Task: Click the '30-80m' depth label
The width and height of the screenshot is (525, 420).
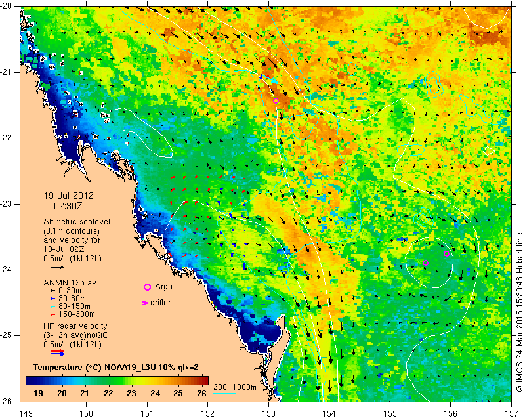Action: [x=72, y=299]
